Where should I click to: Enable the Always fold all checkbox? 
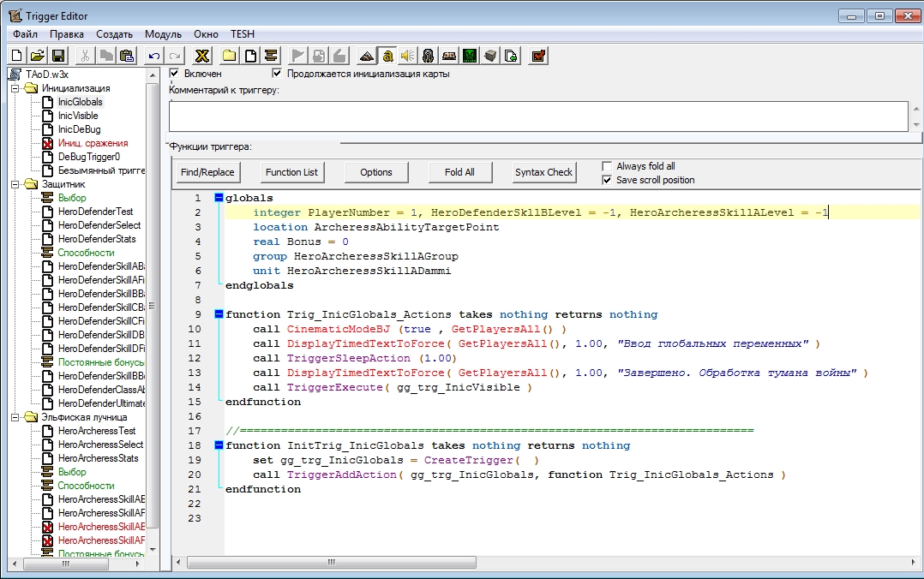coord(608,166)
